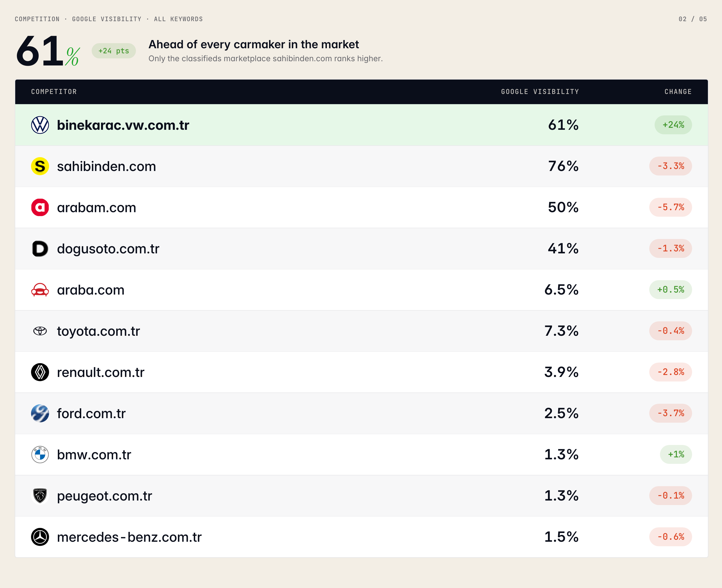
Task: Click the 1.3% value in bmw.com.tr row
Action: [x=562, y=454]
